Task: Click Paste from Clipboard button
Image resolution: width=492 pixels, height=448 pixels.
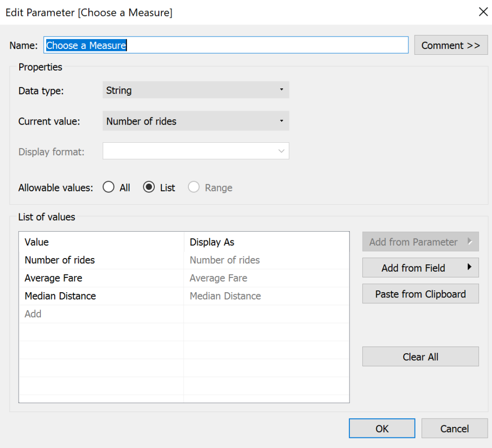Action: coord(420,294)
